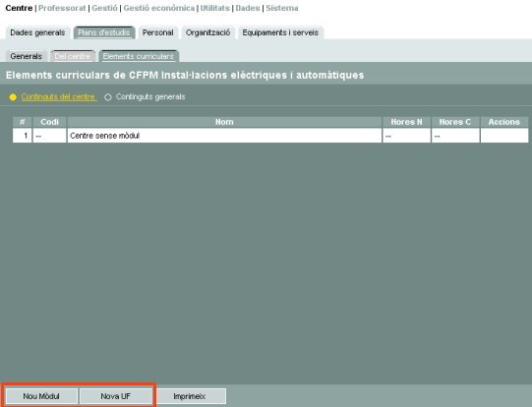Open the Gestió menu
The height and width of the screenshot is (407, 532).
(x=104, y=8)
